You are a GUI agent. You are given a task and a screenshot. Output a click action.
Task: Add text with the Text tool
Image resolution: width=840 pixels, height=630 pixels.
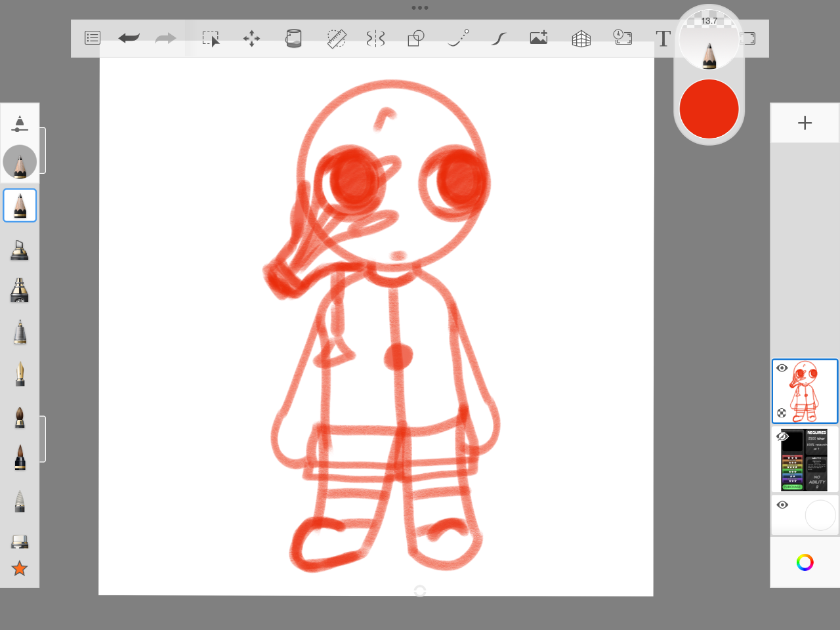pyautogui.click(x=663, y=39)
